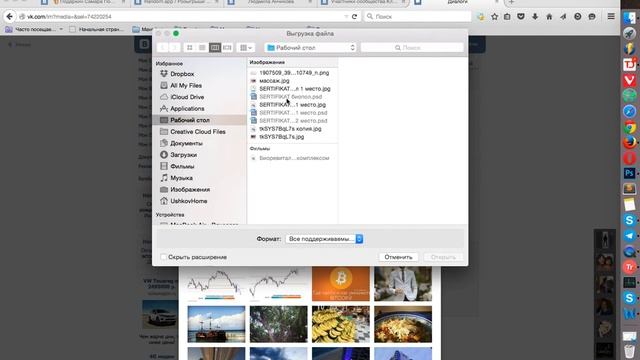Go forward in file dialog navigation
This screenshot has width=640, height=360.
pos(174,48)
